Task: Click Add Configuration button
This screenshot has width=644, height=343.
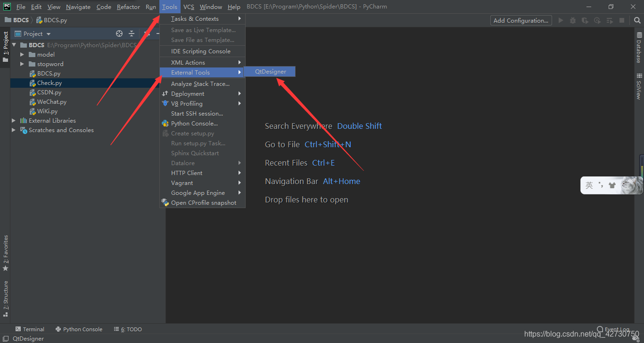Action: tap(521, 20)
